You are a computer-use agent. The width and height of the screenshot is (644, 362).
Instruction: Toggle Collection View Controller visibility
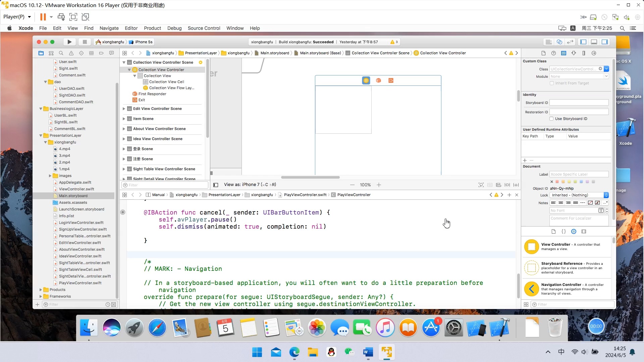129,69
